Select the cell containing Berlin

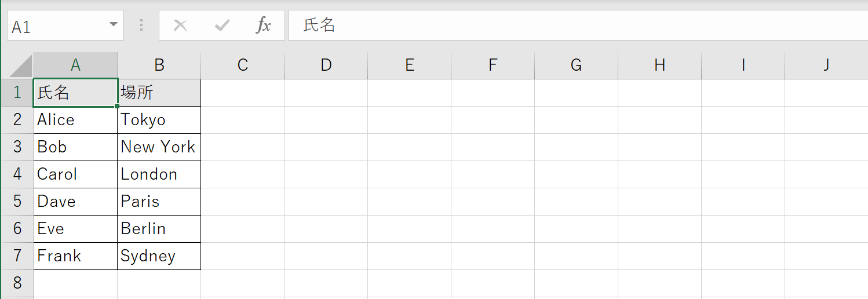tap(159, 229)
